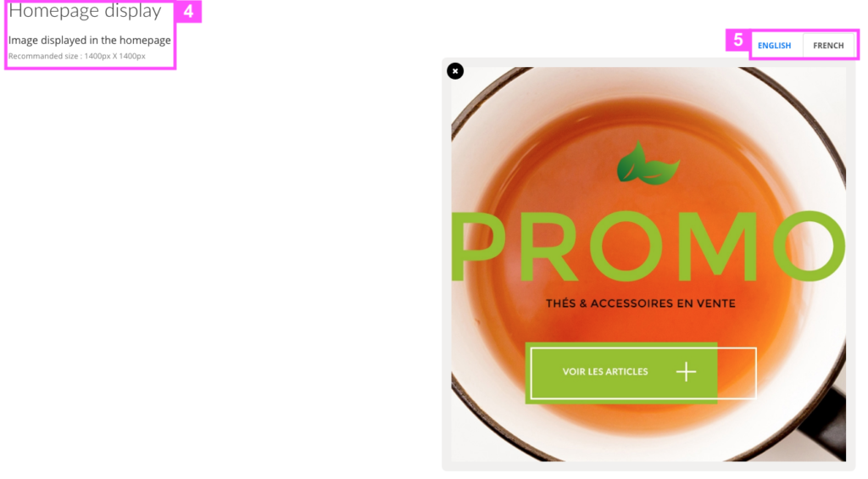This screenshot has width=868, height=479.
Task: Switch to the ENGLISH language tab
Action: [x=774, y=46]
